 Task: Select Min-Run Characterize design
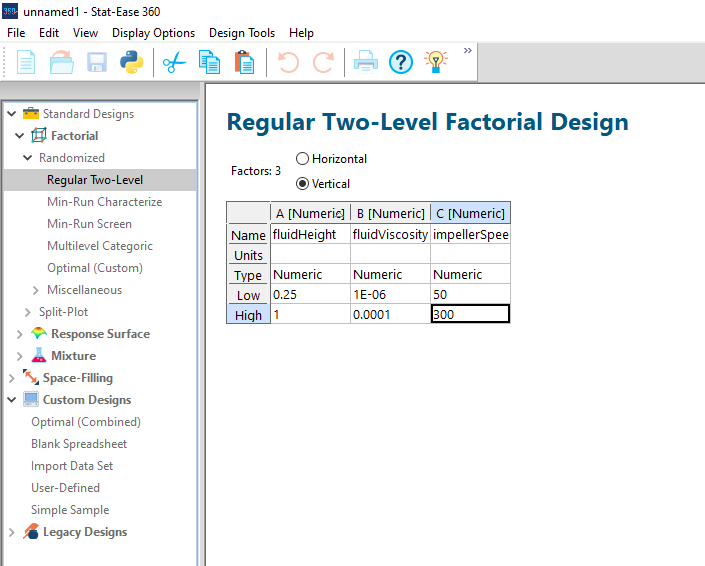pyautogui.click(x=104, y=202)
